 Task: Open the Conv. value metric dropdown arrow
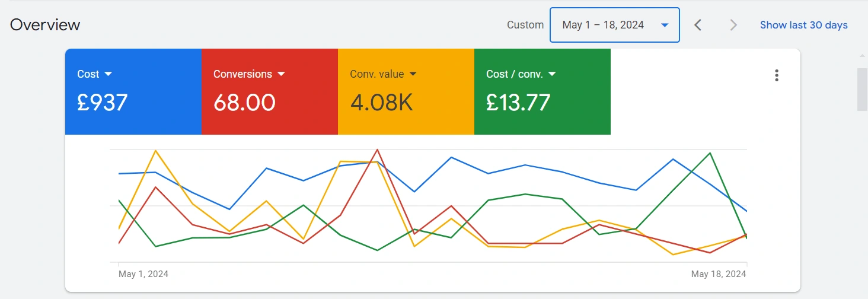pos(413,74)
